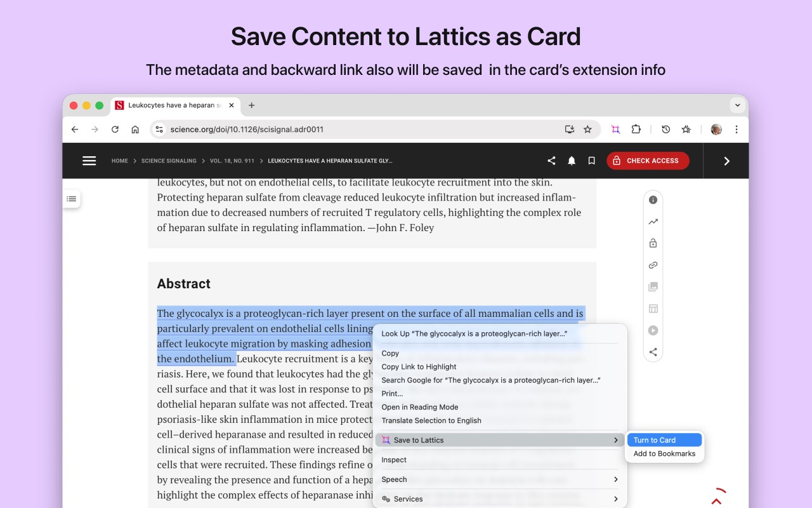Click the figures image icon in sidebar

click(x=653, y=287)
